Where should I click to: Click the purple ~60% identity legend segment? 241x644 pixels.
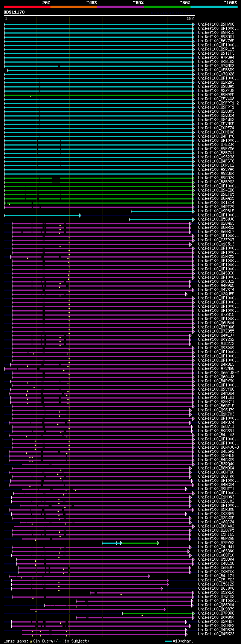(x=120, y=6)
